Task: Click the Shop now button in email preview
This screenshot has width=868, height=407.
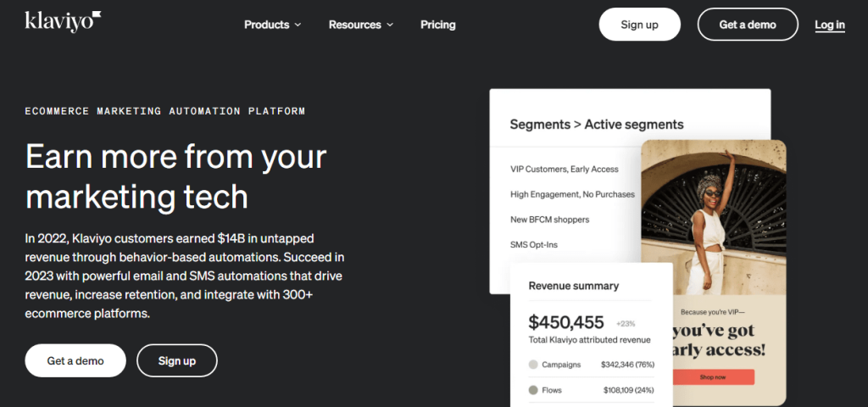Action: tap(713, 377)
